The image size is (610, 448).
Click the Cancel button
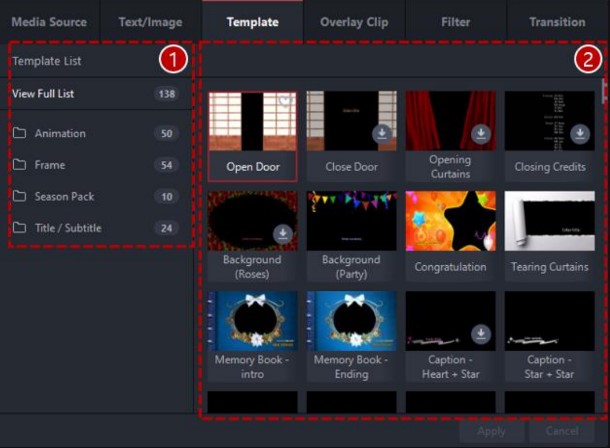click(562, 431)
